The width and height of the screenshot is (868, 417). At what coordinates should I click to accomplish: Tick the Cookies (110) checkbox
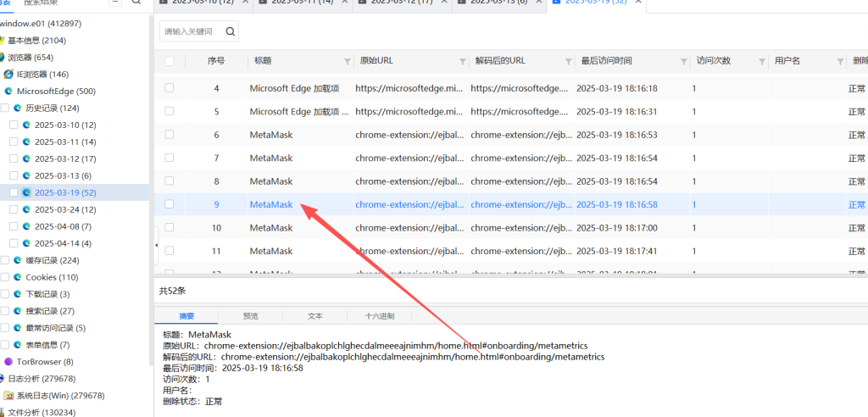[5, 277]
